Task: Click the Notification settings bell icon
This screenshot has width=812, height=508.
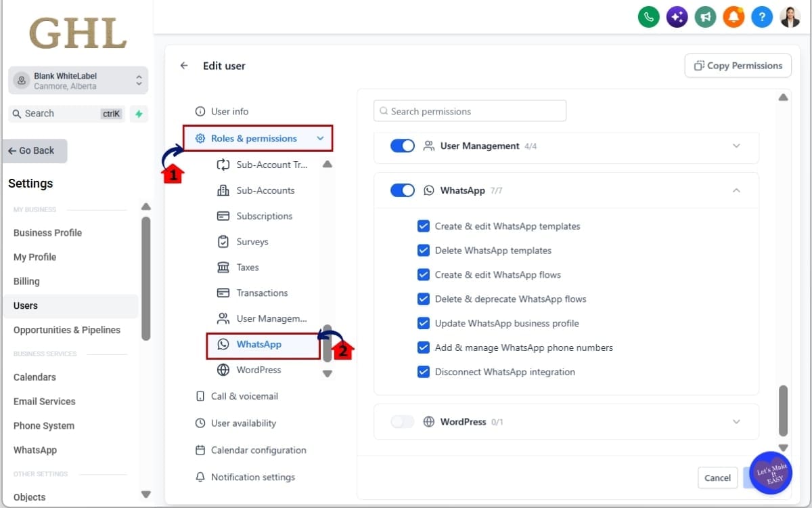Action: pos(200,478)
